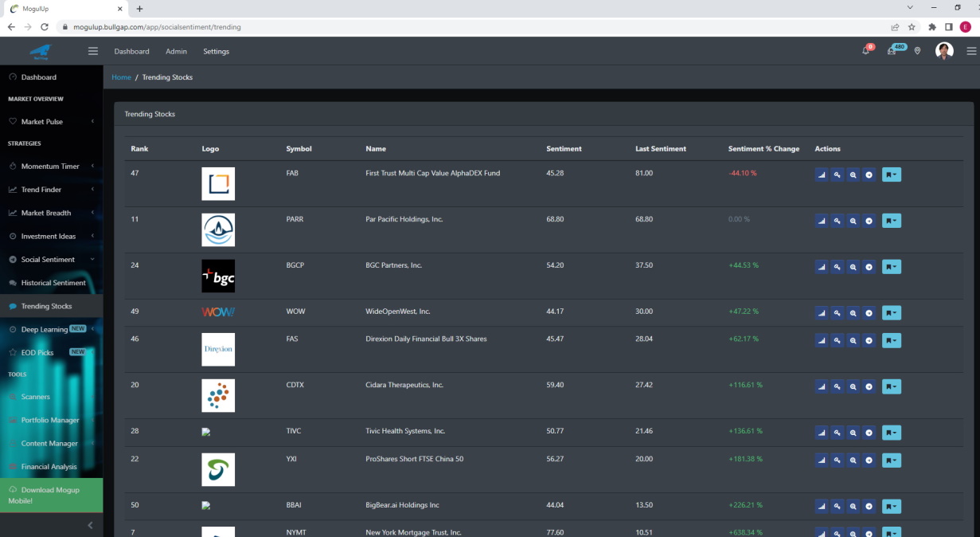Click the zoom magnifier icon for WOW row
The height and width of the screenshot is (537, 980).
[853, 313]
